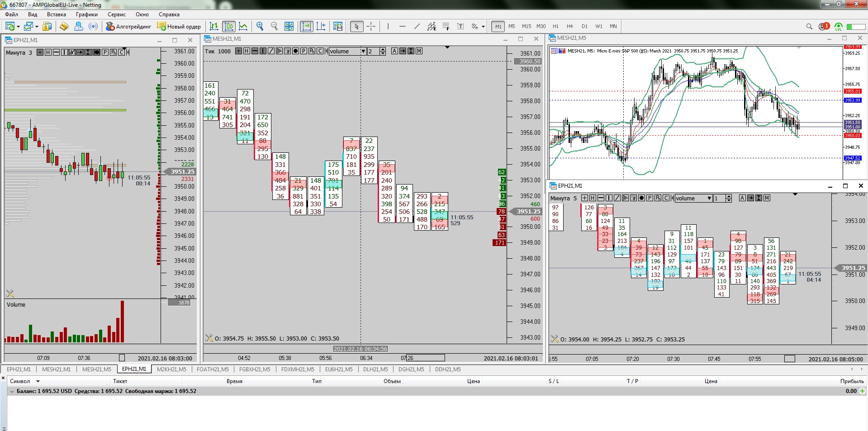Select the crosshair tool
Viewport: 868px width, 431px height.
pyautogui.click(x=371, y=26)
